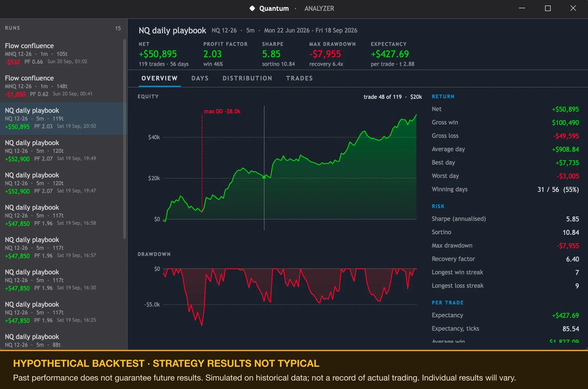Click the Net +$50,895 header value
This screenshot has width=588, height=389.
click(x=158, y=54)
